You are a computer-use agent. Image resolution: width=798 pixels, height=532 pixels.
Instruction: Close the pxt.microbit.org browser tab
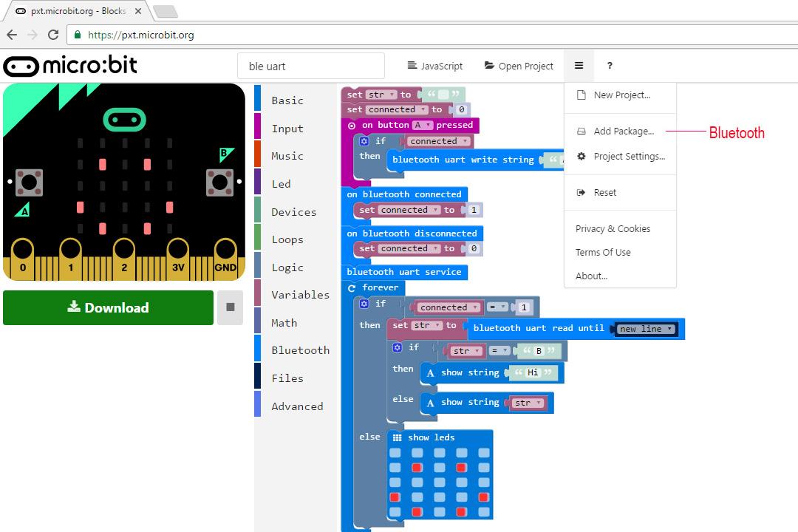138,10
